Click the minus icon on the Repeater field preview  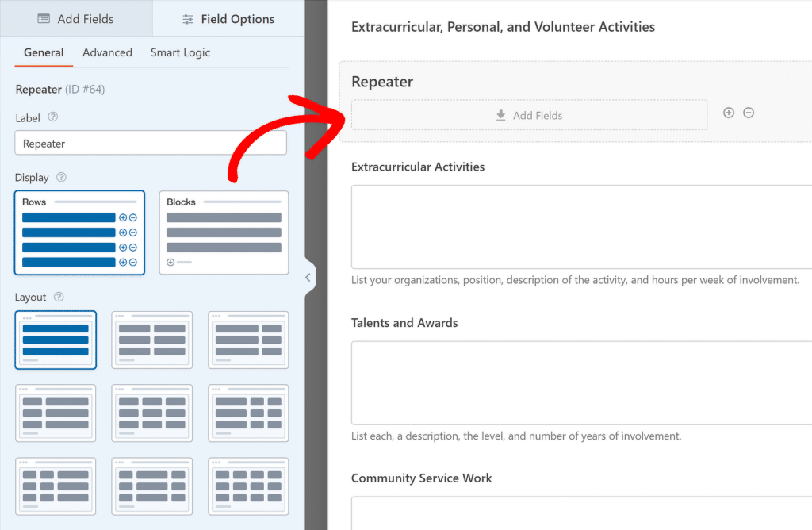tap(749, 113)
